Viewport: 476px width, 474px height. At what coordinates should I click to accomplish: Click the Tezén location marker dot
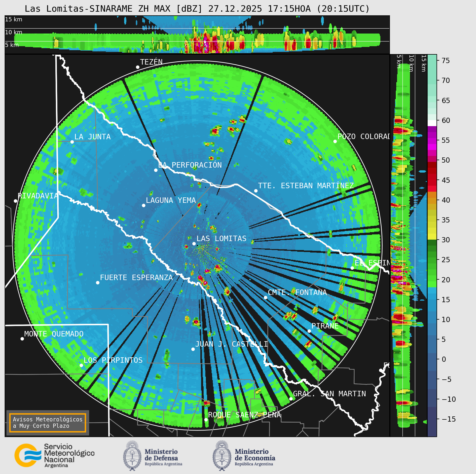pyautogui.click(x=138, y=67)
